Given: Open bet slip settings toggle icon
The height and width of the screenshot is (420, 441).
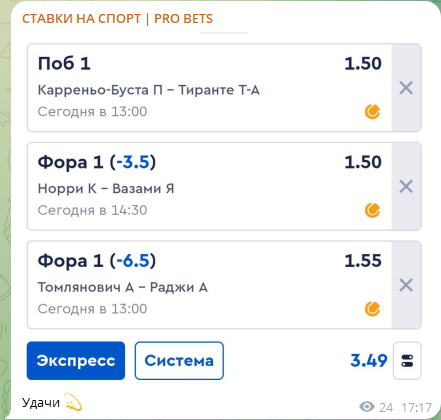Looking at the screenshot, I should pyautogui.click(x=407, y=361).
